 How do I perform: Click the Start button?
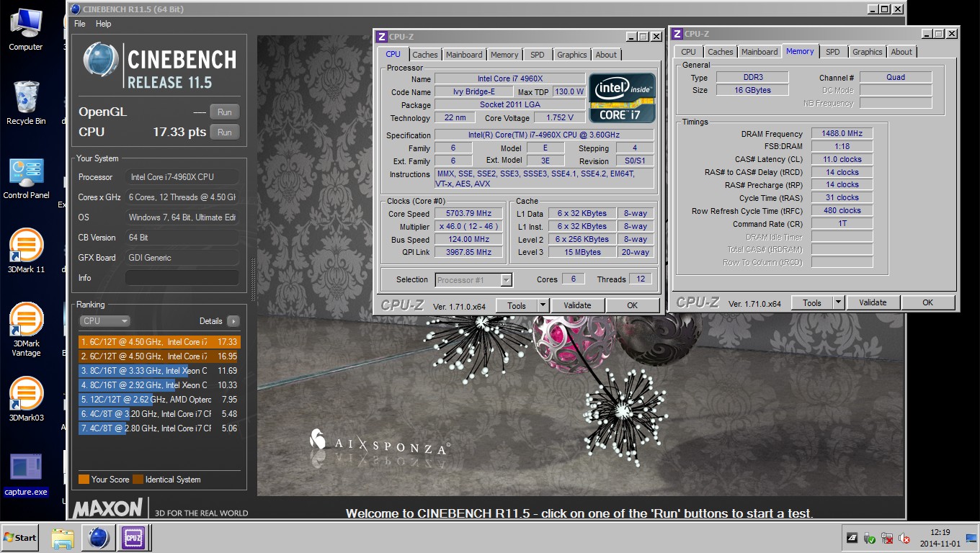click(x=19, y=538)
